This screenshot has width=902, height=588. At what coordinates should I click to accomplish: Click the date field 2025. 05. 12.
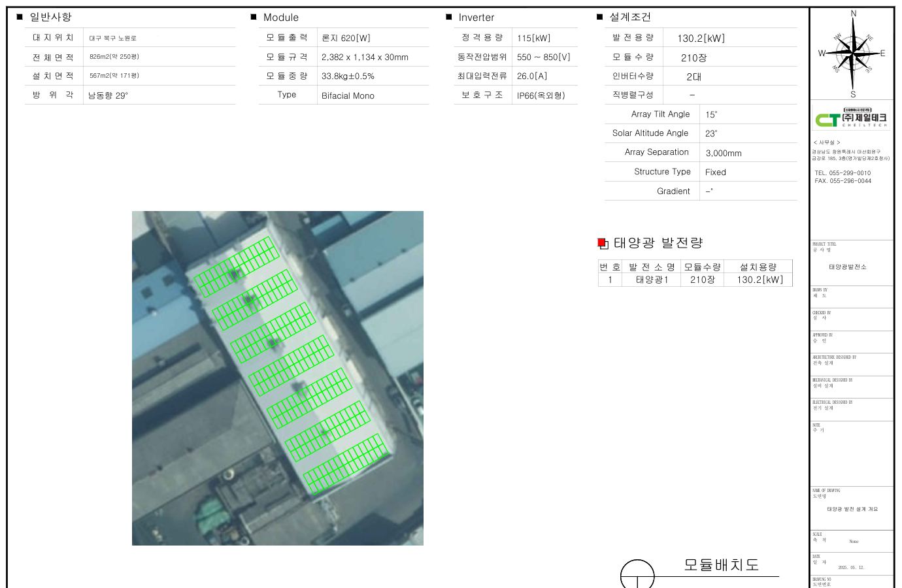click(x=851, y=567)
